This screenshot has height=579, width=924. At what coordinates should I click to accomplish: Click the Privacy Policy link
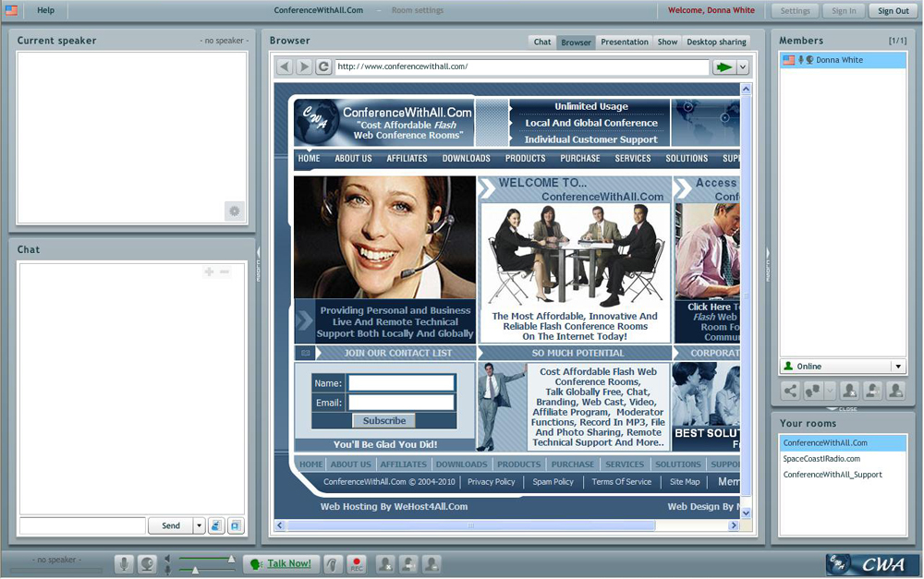tap(491, 482)
